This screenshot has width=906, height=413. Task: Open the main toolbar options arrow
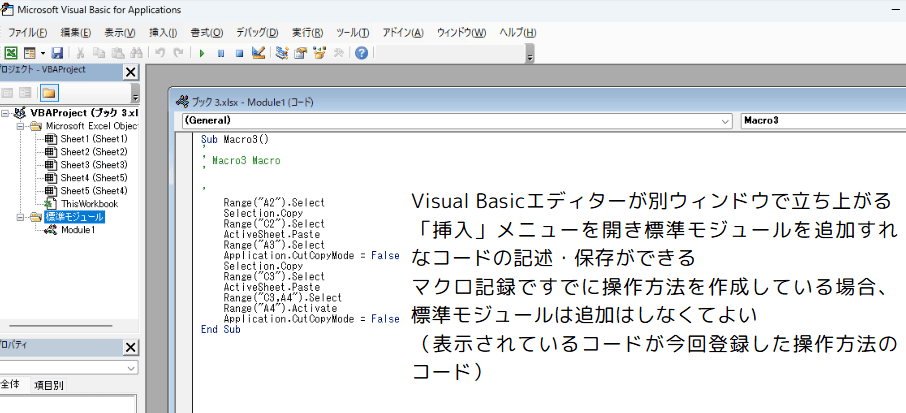pos(530,54)
